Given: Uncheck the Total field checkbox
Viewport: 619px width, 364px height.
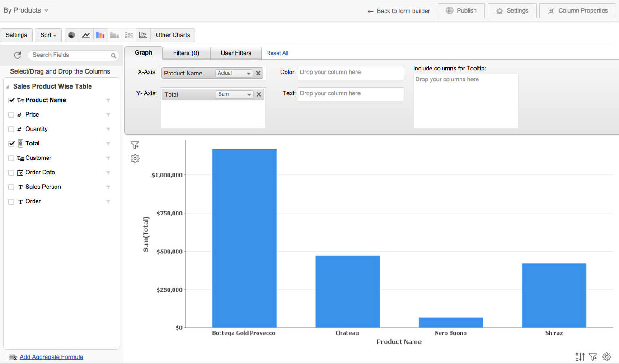Looking at the screenshot, I should click(11, 144).
